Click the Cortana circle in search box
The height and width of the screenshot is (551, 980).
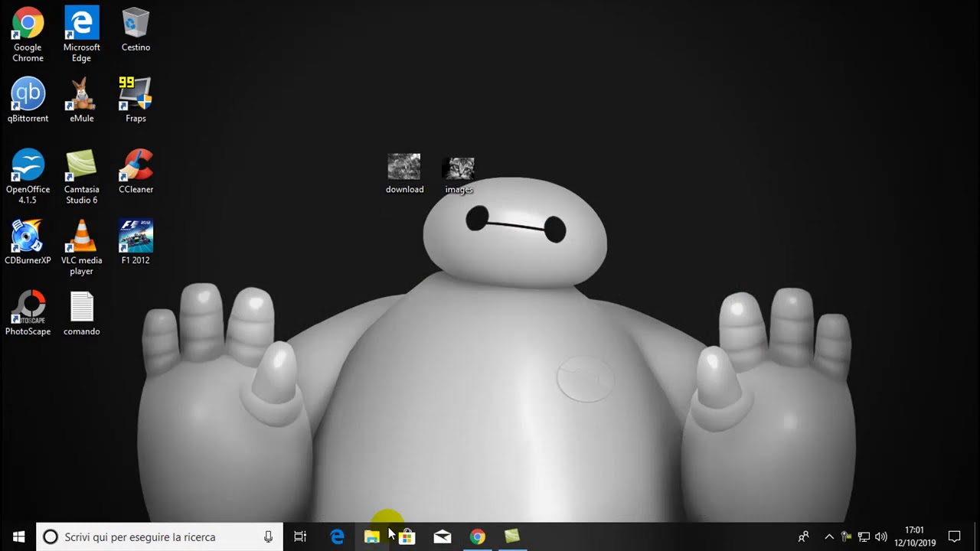[51, 536]
